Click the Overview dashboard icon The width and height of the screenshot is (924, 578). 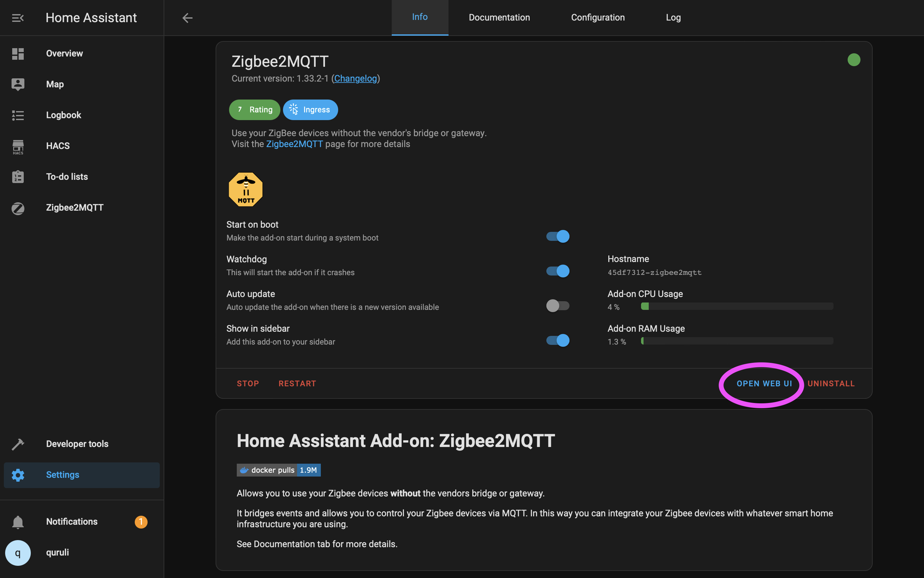click(x=18, y=54)
